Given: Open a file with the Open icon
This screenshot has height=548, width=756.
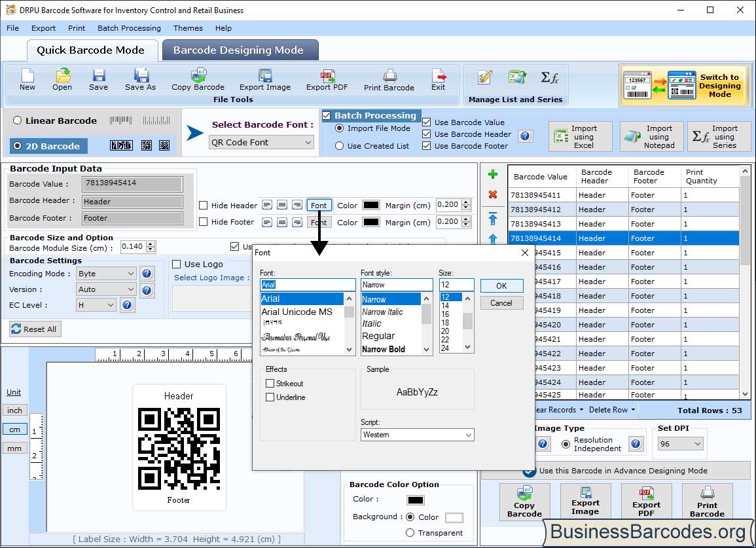Looking at the screenshot, I should click(x=62, y=80).
